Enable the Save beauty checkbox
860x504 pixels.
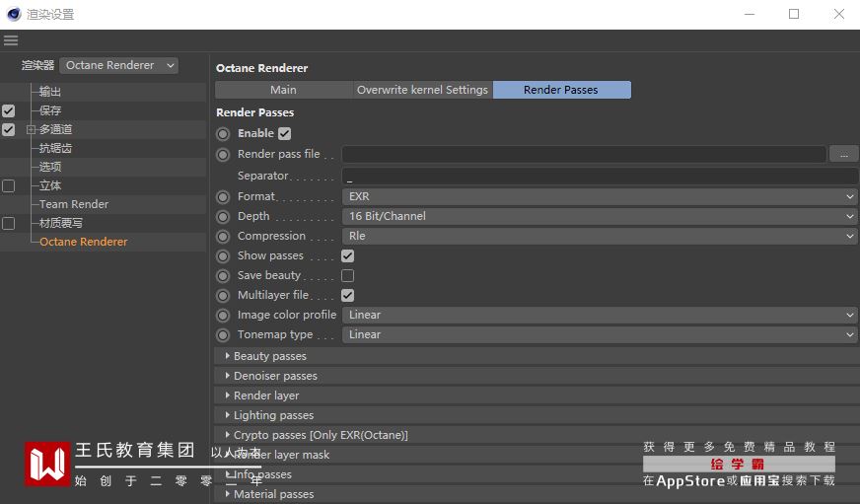click(347, 275)
